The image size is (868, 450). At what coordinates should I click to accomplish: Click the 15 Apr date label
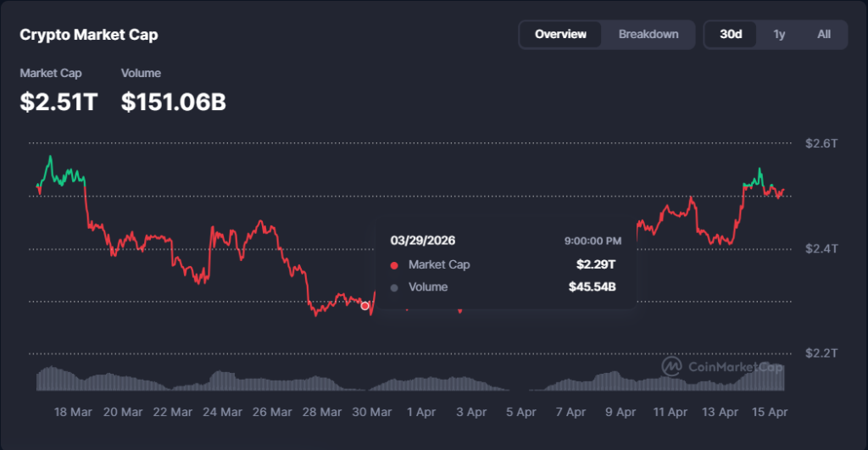[x=771, y=413]
